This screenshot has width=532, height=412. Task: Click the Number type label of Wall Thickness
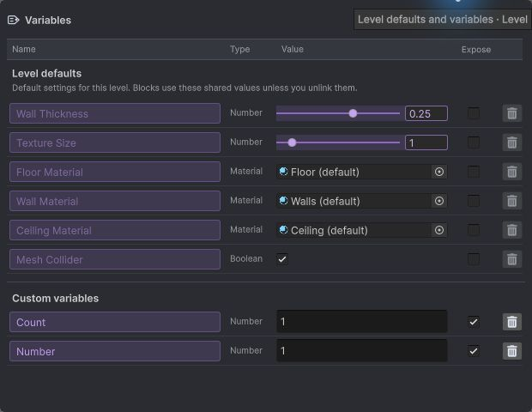(246, 112)
